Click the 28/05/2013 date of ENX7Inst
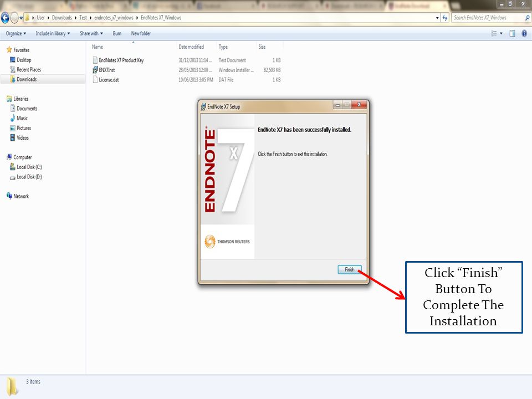The width and height of the screenshot is (532, 399). click(195, 70)
